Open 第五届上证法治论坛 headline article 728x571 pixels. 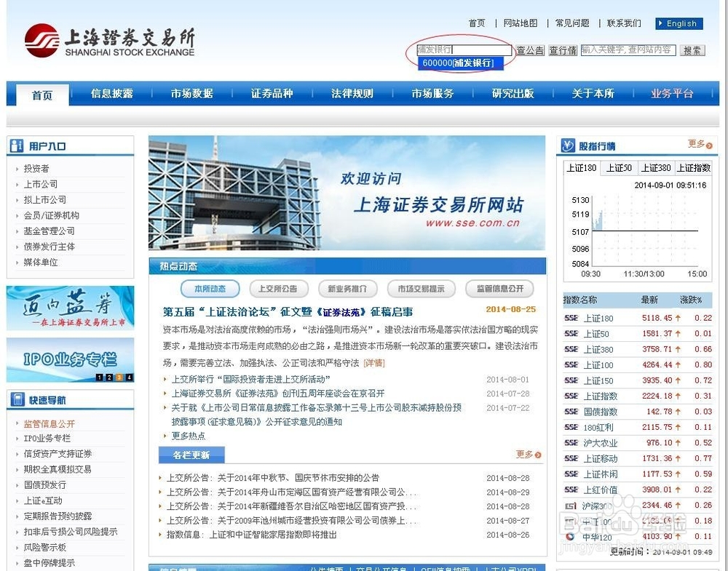click(288, 312)
